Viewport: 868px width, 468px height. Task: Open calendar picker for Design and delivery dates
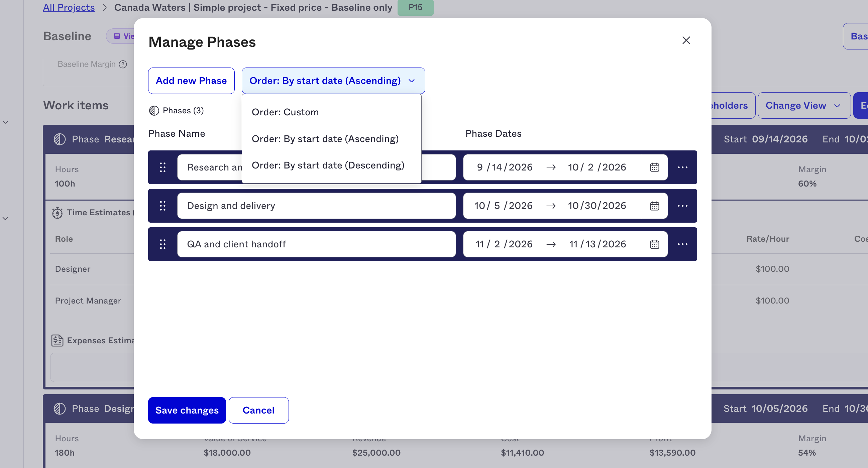tap(654, 206)
